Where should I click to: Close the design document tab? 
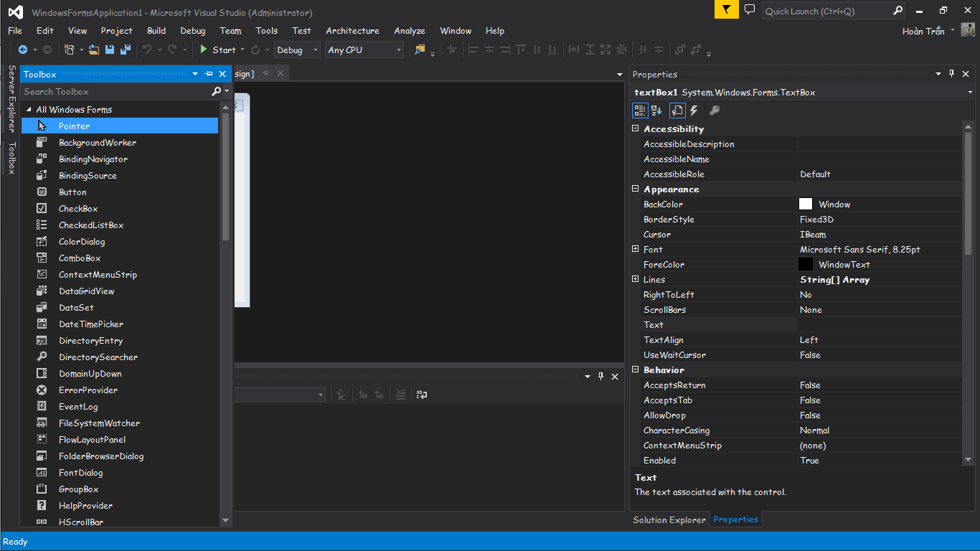(281, 73)
